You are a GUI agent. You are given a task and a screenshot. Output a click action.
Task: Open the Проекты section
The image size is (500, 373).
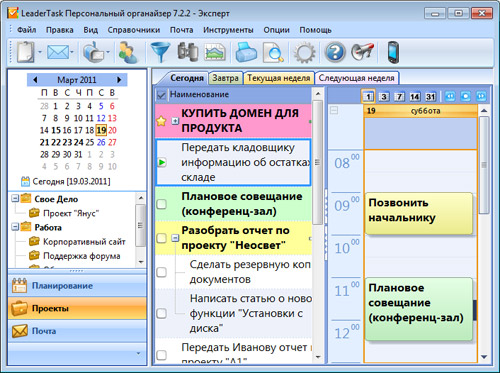(77, 308)
